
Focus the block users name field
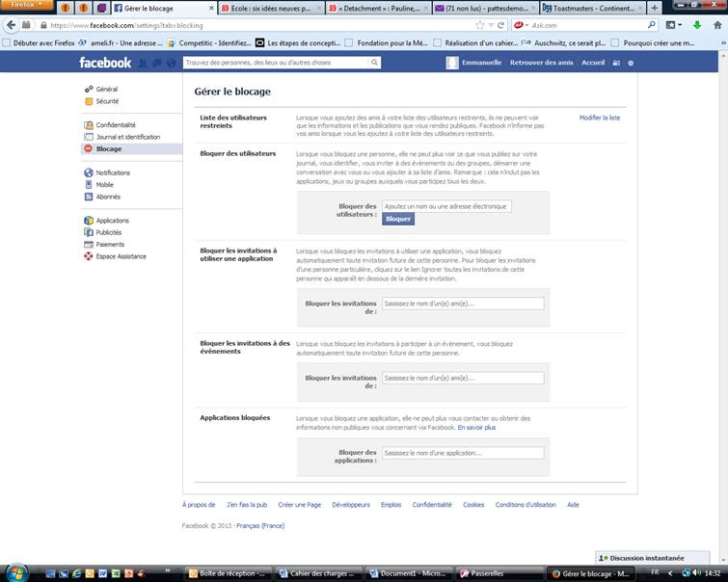coord(446,206)
